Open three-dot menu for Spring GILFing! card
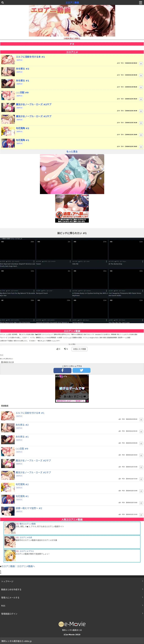 pos(106,320)
